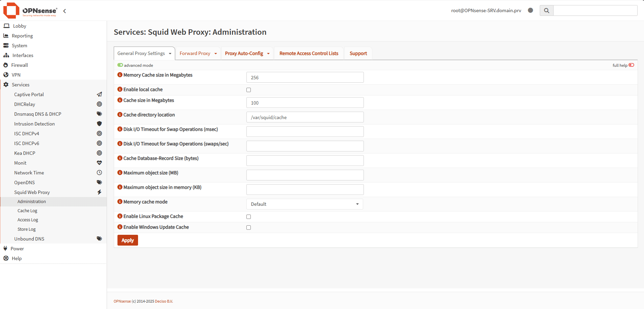
Task: Open the Forward Proxy tab dropdown arrow
Action: tap(216, 54)
